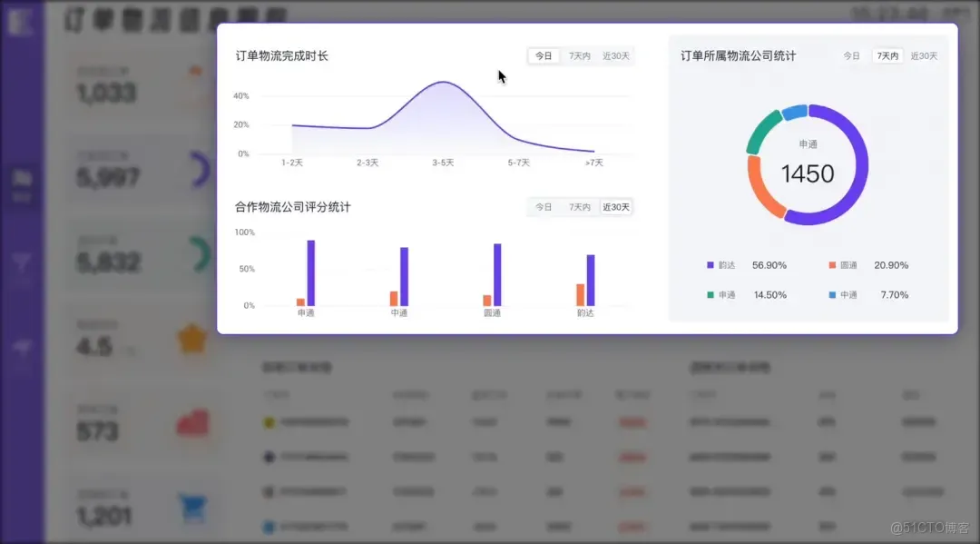980x544 pixels.
Task: Toggle the 圆通 series in the donut legend
Action: [846, 265]
